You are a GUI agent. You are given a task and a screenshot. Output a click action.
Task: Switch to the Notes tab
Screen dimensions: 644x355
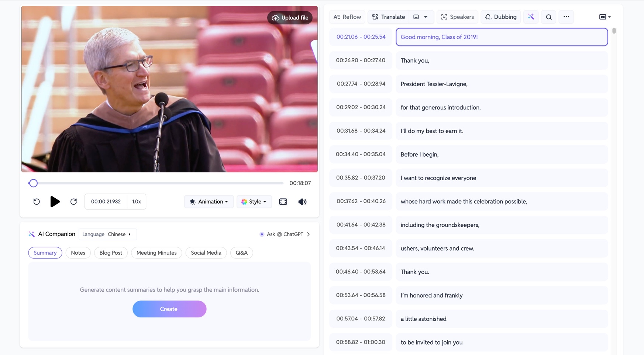(x=78, y=253)
